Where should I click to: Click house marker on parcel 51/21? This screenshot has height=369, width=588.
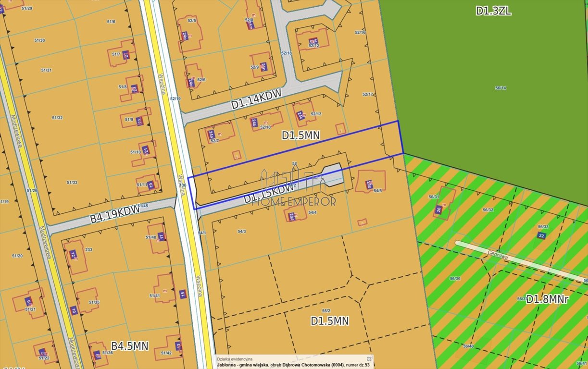click(x=29, y=302)
